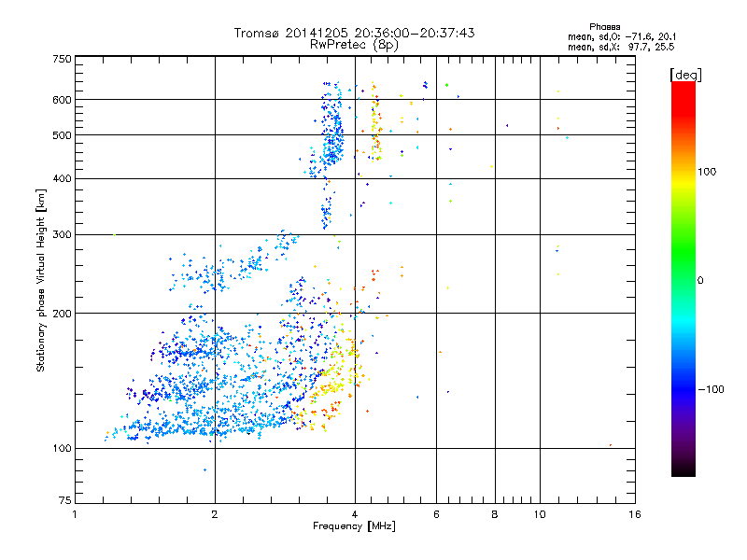Click y-axis tick label '100'

[62, 449]
